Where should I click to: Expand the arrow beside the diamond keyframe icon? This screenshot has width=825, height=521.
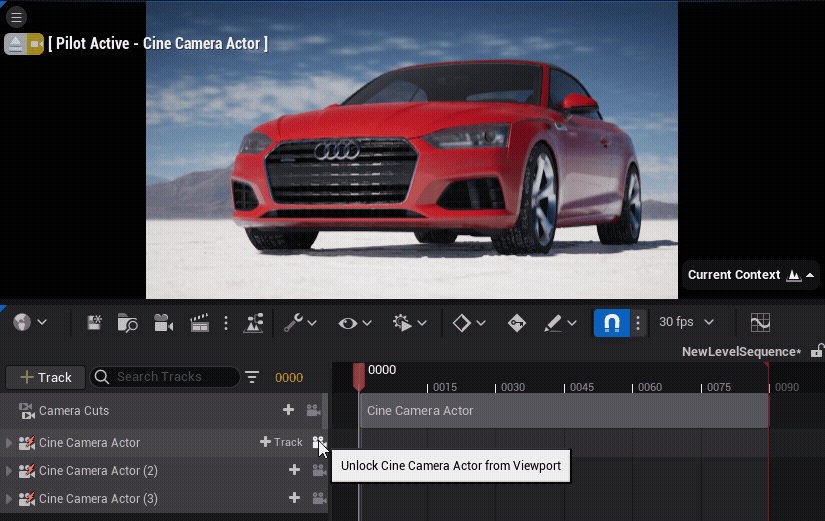coord(481,323)
